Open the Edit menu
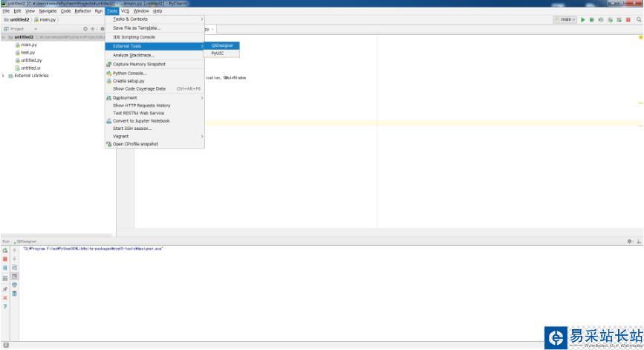Screen dimensions: 644x350 (18, 11)
